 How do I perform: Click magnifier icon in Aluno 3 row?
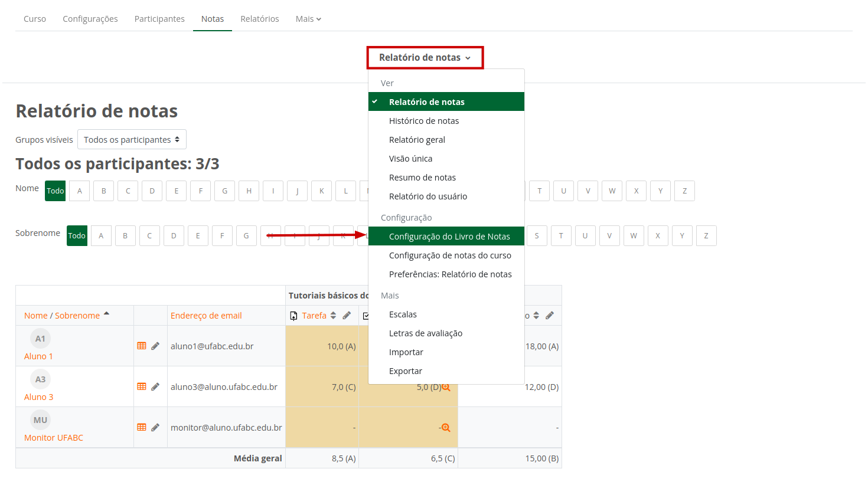(x=446, y=387)
